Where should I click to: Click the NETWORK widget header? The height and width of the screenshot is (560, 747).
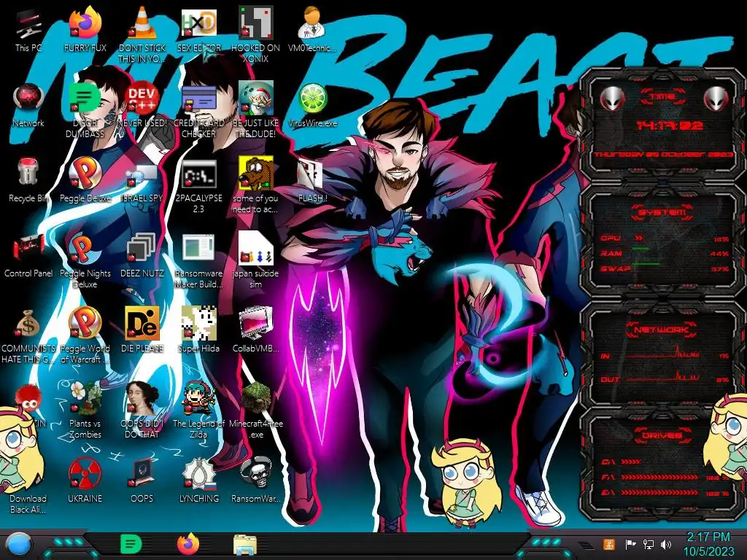[x=662, y=330]
